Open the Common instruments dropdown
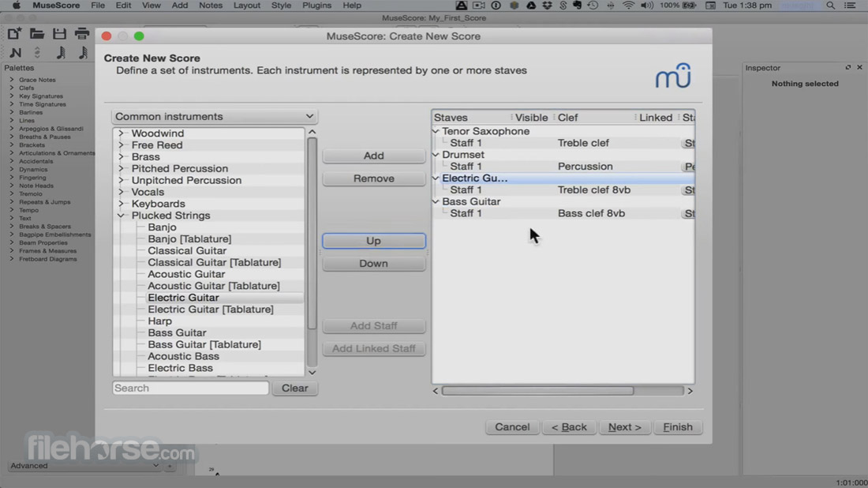868x488 pixels. pyautogui.click(x=214, y=116)
